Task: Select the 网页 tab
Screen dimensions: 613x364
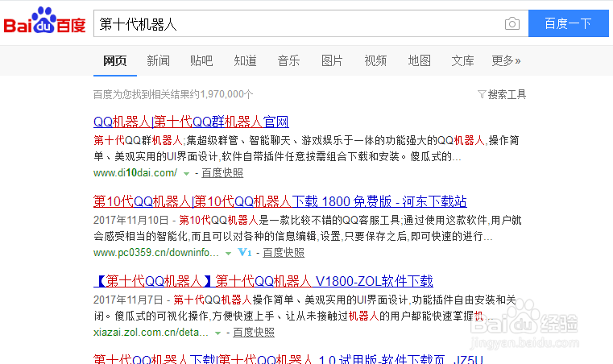Action: click(115, 60)
